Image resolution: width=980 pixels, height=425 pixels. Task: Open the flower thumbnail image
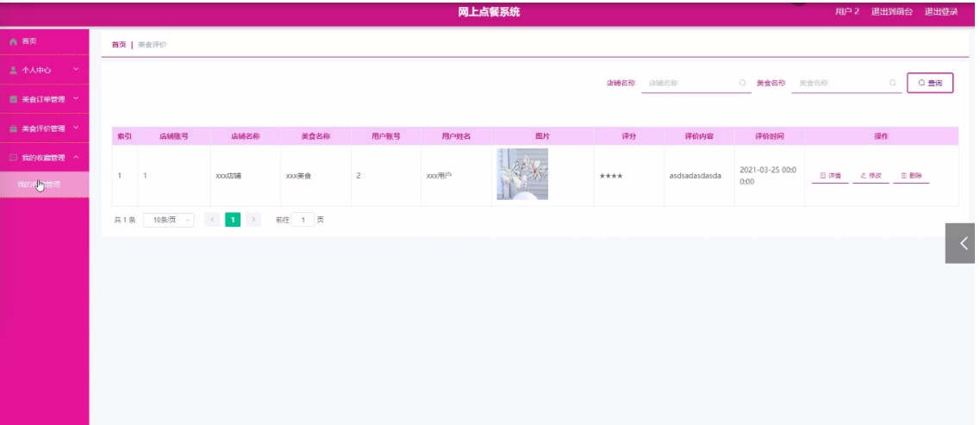[x=522, y=174]
